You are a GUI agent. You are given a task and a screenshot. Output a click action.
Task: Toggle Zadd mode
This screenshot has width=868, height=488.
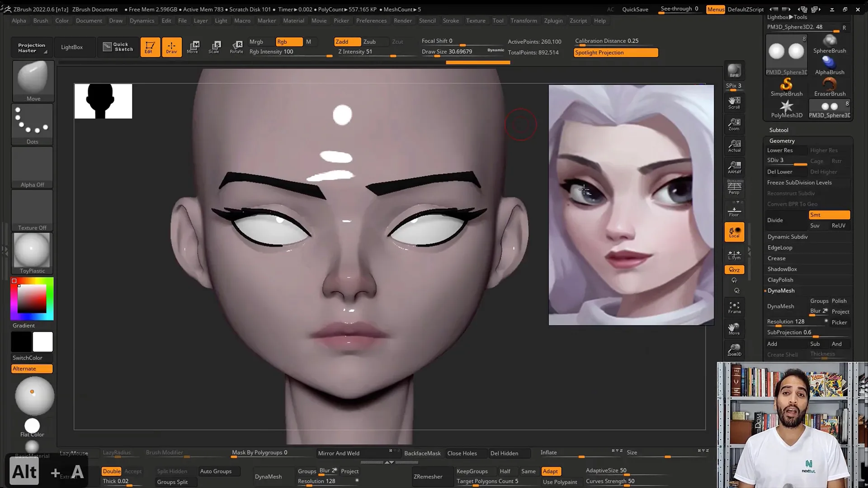[347, 42]
